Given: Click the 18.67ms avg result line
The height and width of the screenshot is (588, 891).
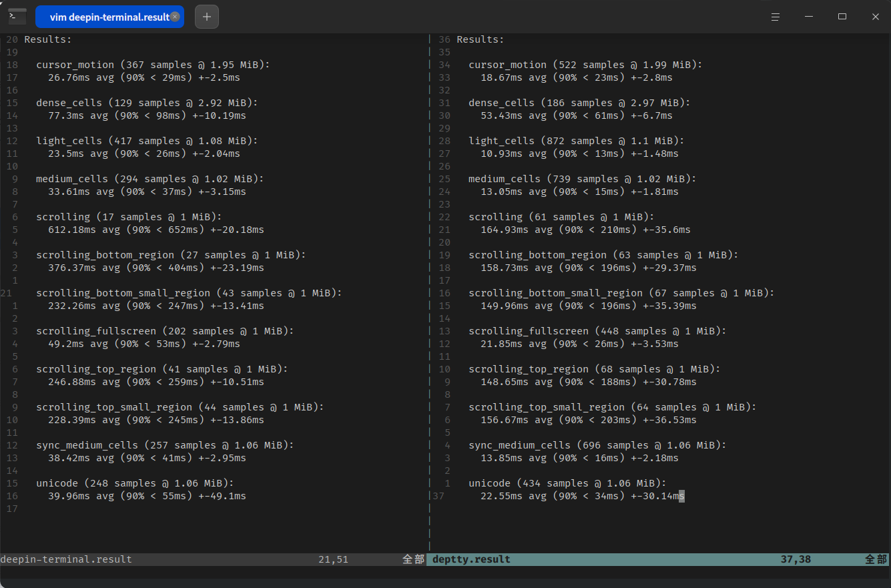Looking at the screenshot, I should pos(577,77).
